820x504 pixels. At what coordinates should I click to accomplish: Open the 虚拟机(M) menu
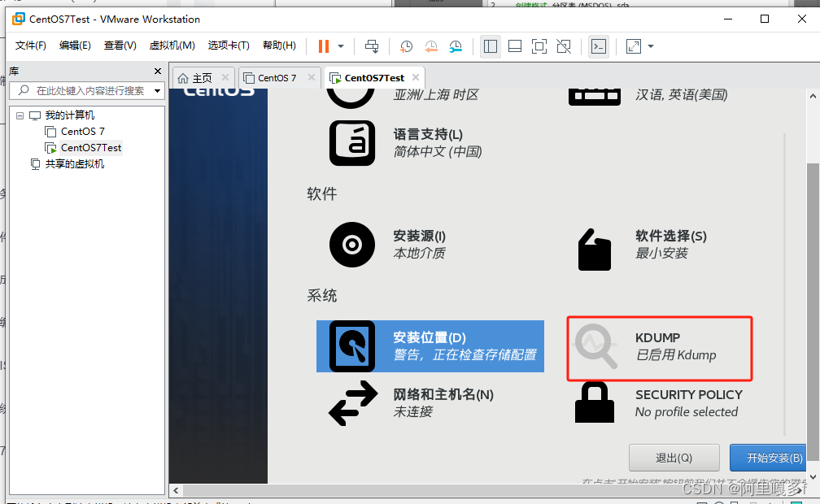coord(171,46)
